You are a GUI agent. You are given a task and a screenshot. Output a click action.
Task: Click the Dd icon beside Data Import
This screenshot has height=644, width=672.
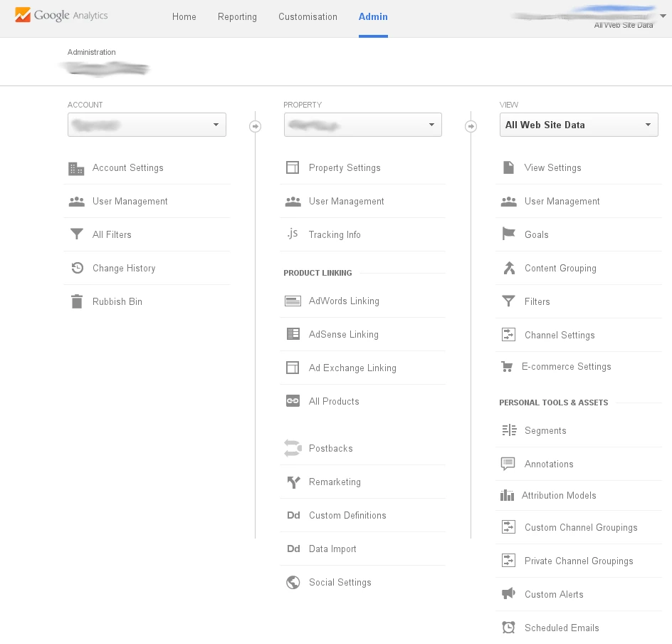(x=293, y=549)
